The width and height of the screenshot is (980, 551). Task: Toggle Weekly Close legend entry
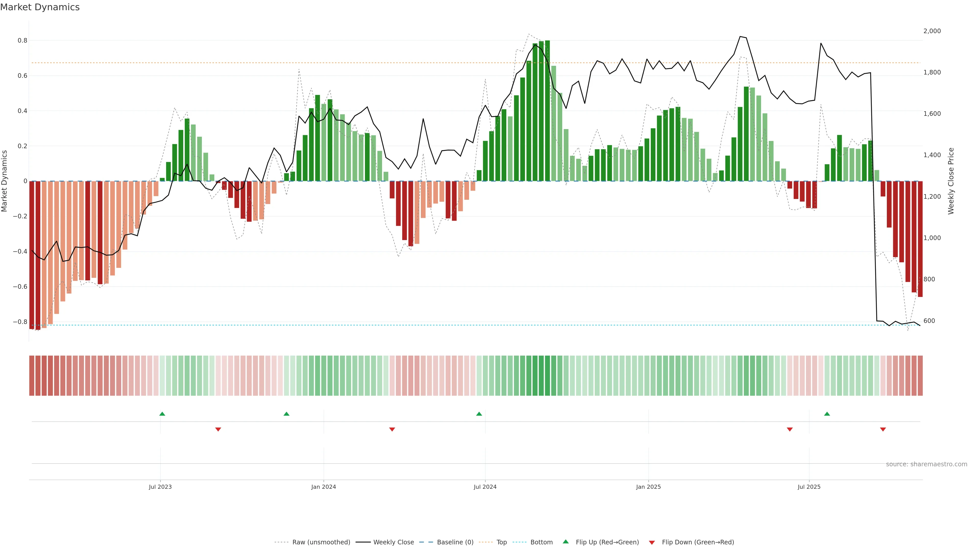click(393, 542)
